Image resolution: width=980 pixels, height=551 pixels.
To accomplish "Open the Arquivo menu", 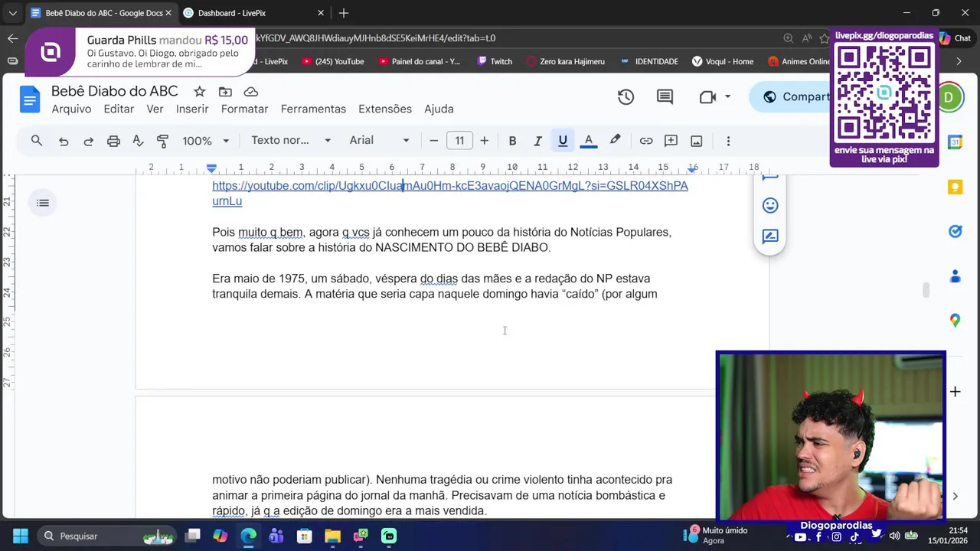I will coord(71,109).
